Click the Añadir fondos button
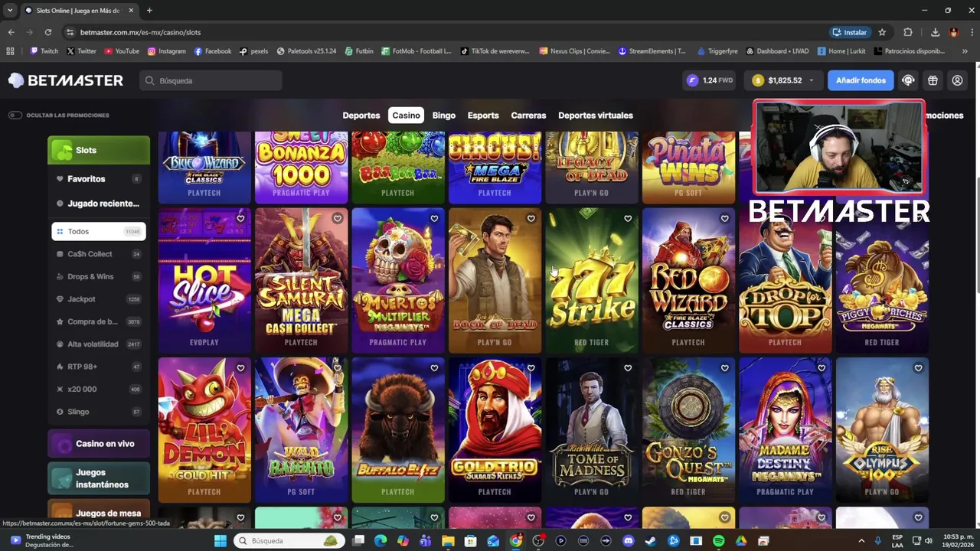980x551 pixels. tap(861, 80)
